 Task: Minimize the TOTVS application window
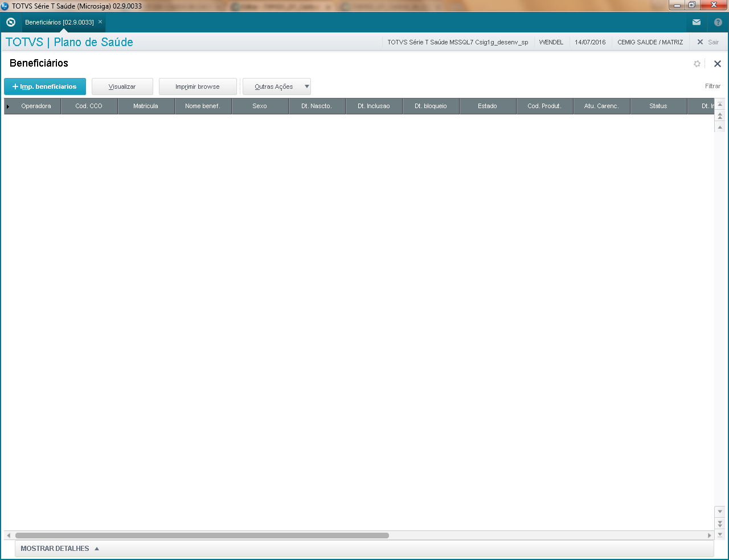pos(677,5)
